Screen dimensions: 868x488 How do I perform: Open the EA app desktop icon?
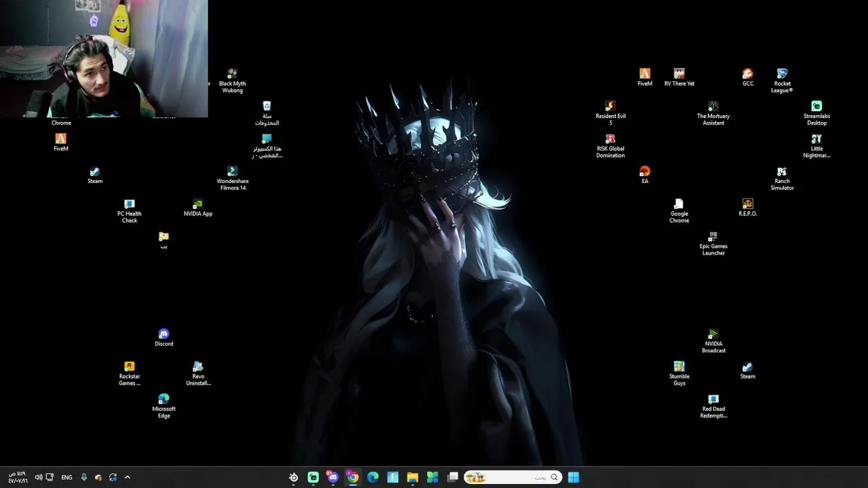[x=645, y=175]
